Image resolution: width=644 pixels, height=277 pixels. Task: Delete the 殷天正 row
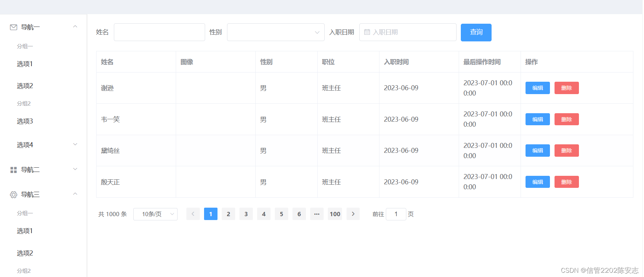point(567,182)
